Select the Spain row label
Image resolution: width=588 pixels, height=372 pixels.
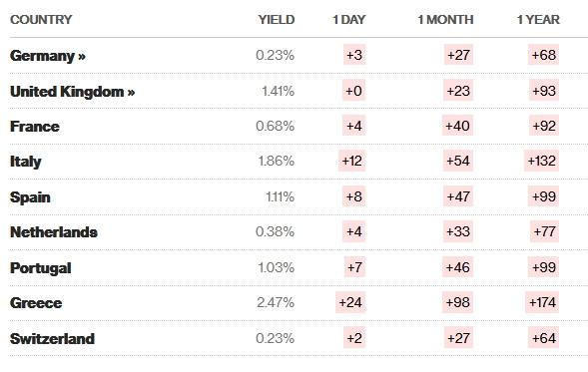coord(30,197)
